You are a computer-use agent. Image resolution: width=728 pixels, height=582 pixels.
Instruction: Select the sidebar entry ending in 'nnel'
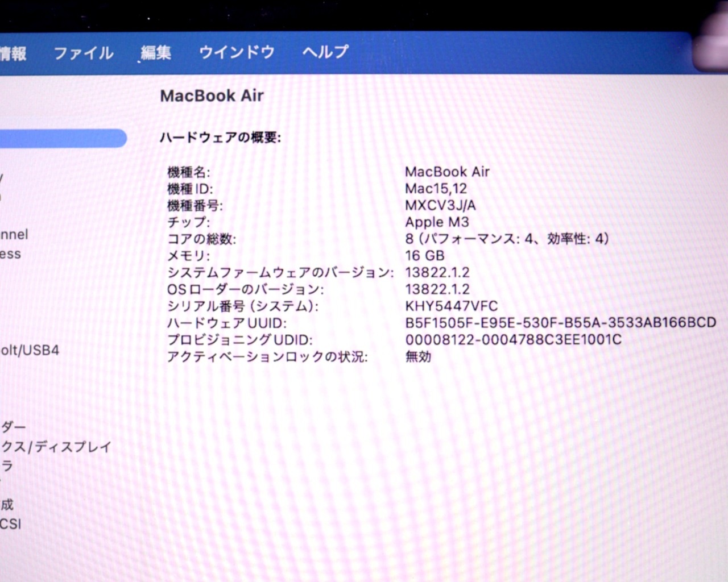14,234
